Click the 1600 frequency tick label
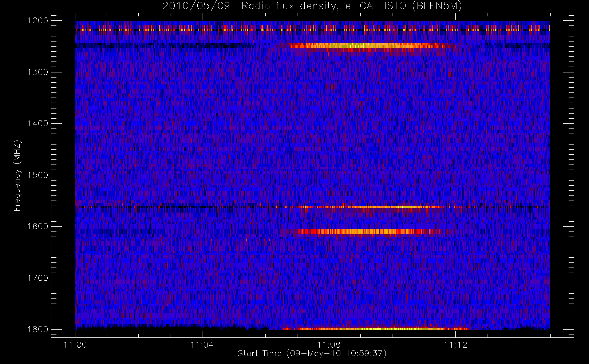The width and height of the screenshot is (589, 364). click(x=38, y=226)
